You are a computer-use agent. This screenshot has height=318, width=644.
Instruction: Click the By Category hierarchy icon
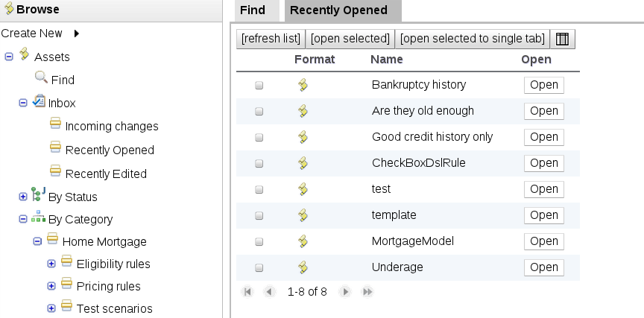(x=38, y=218)
